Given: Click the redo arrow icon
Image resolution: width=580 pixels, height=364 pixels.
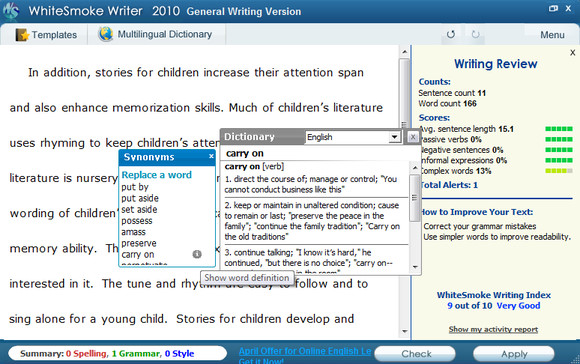Looking at the screenshot, I should [475, 34].
